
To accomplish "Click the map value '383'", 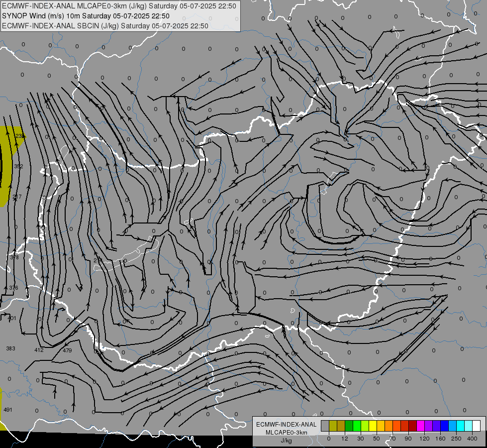I will [x=10, y=348].
